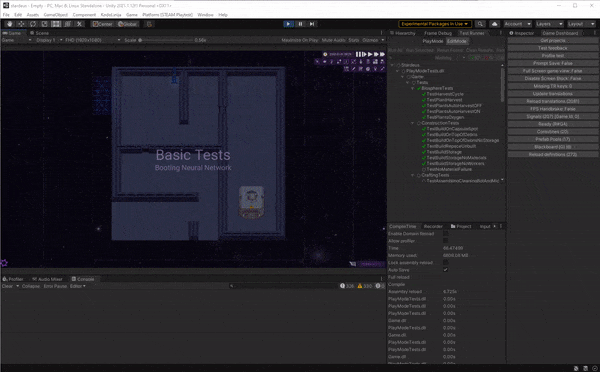Click the Pause button next to Play
600x372 pixels.
tap(300, 24)
